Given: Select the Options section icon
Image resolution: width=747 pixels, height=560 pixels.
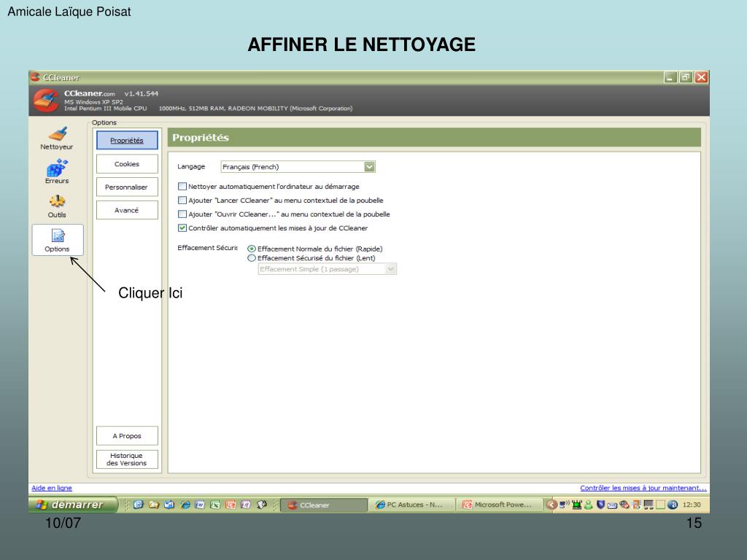Looking at the screenshot, I should [x=58, y=240].
